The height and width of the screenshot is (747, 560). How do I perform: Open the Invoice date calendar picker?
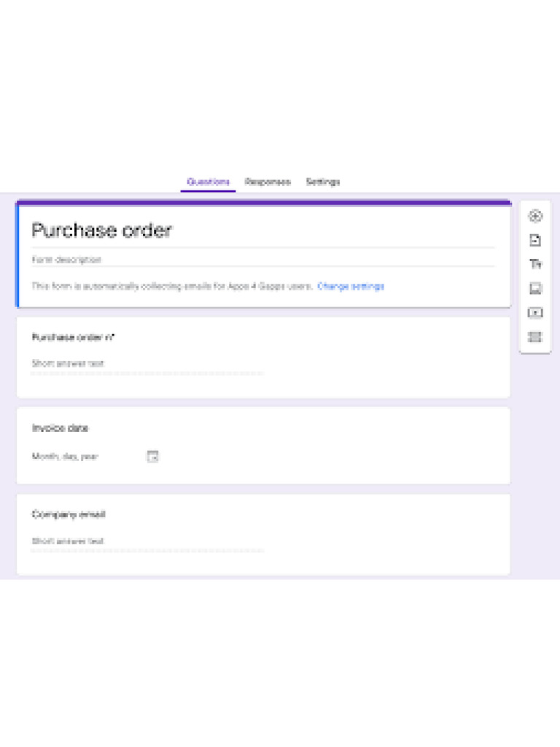153,457
